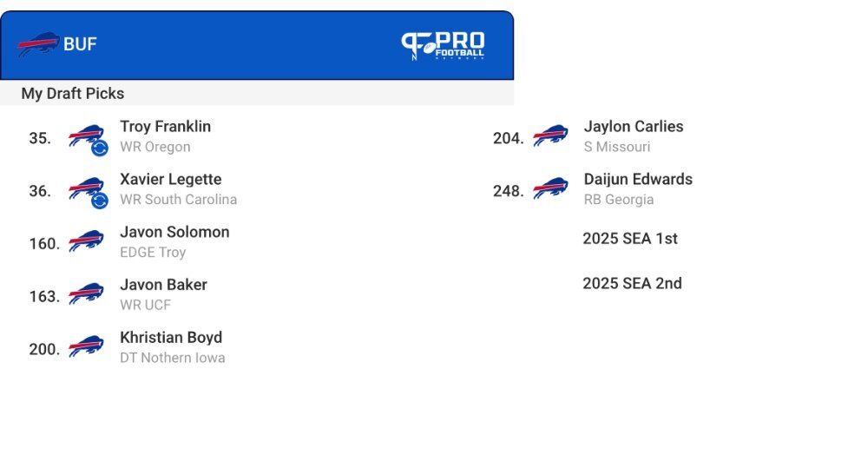Click the 2025 SEA 2nd future pick

click(632, 283)
